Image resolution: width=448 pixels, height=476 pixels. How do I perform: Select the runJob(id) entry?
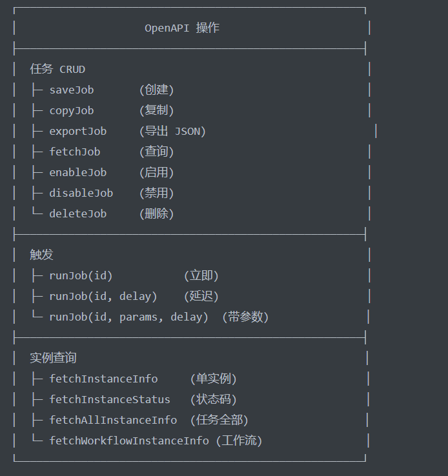(81, 275)
